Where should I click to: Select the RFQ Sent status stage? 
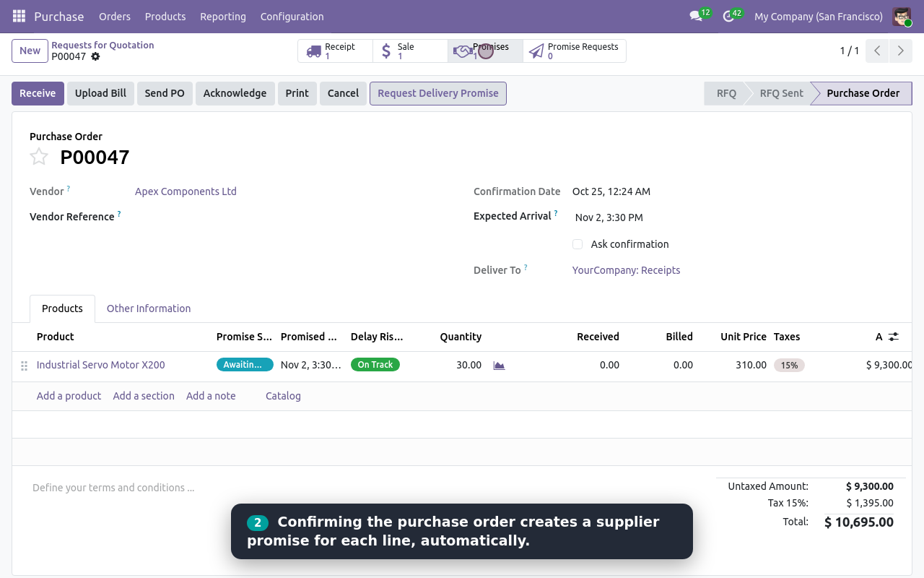[x=781, y=93]
